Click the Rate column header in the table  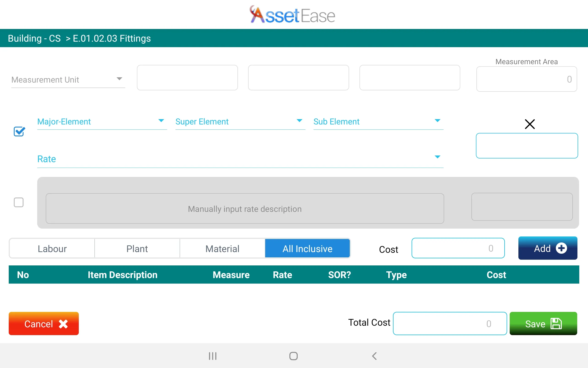point(282,275)
